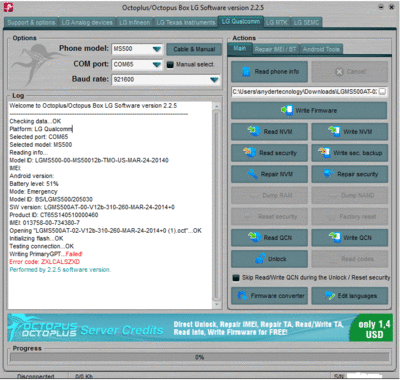
Task: Switch to the LG MTK tab
Action: [276, 22]
